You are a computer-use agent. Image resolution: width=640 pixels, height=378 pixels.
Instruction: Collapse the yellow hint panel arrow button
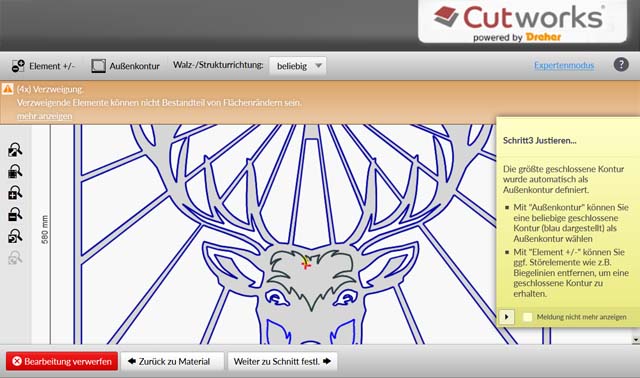click(x=507, y=317)
